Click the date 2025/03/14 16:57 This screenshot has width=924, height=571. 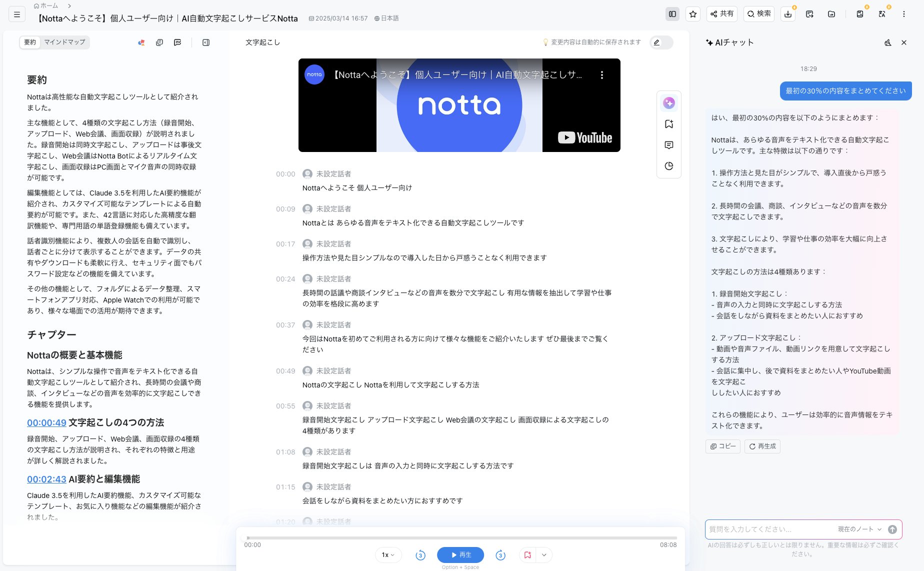coord(338,18)
